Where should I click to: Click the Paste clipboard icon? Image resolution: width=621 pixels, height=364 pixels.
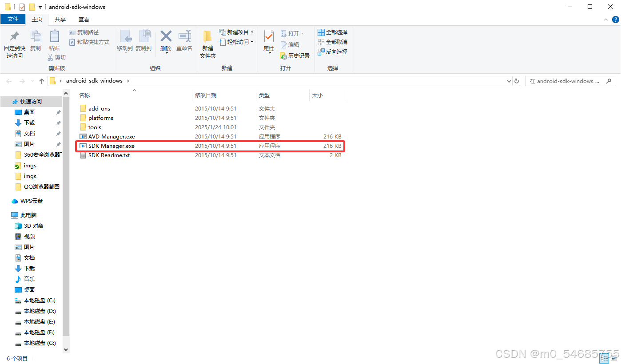(x=54, y=36)
